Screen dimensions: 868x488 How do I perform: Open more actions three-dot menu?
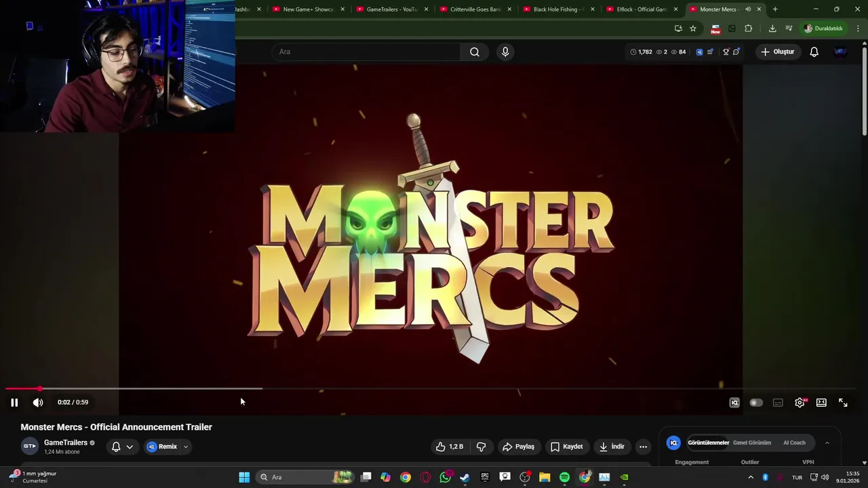643,447
